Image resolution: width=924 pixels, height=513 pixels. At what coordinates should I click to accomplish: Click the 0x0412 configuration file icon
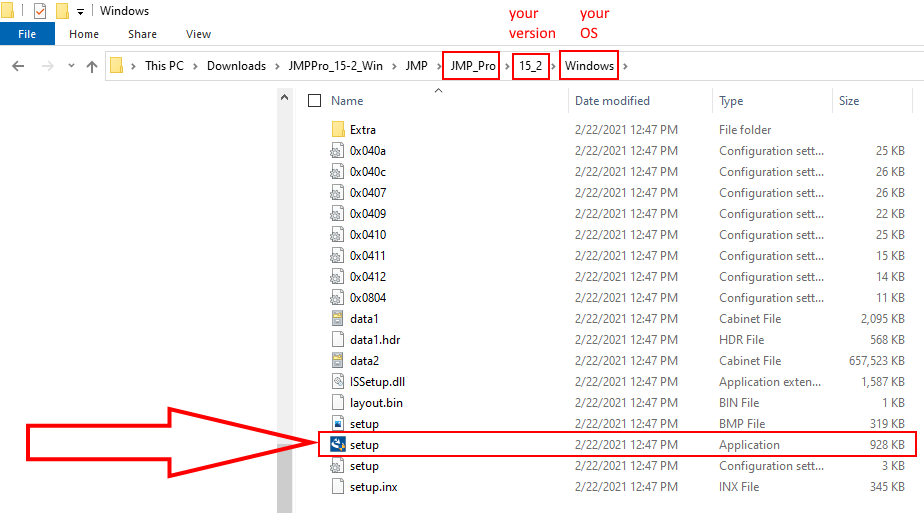click(x=338, y=277)
